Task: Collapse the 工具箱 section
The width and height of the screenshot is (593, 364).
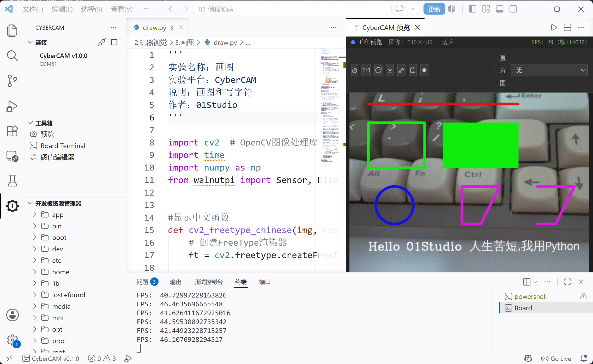Action: [x=30, y=123]
